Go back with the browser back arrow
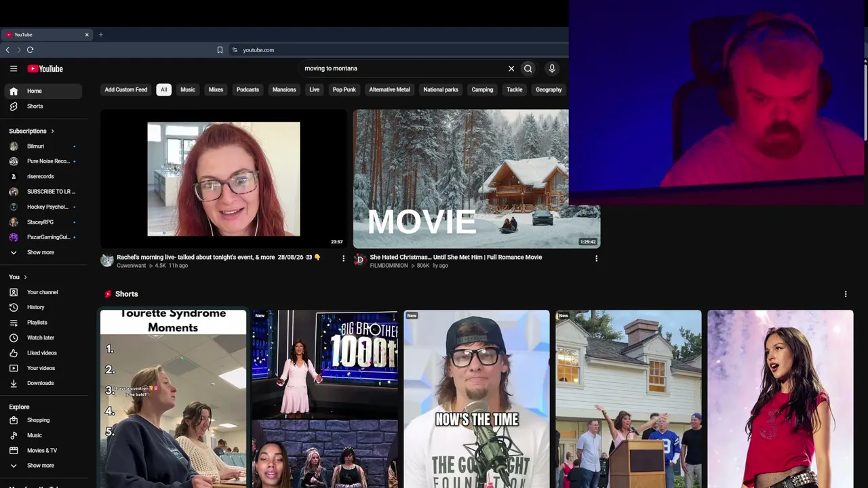This screenshot has height=488, width=868. click(x=7, y=49)
